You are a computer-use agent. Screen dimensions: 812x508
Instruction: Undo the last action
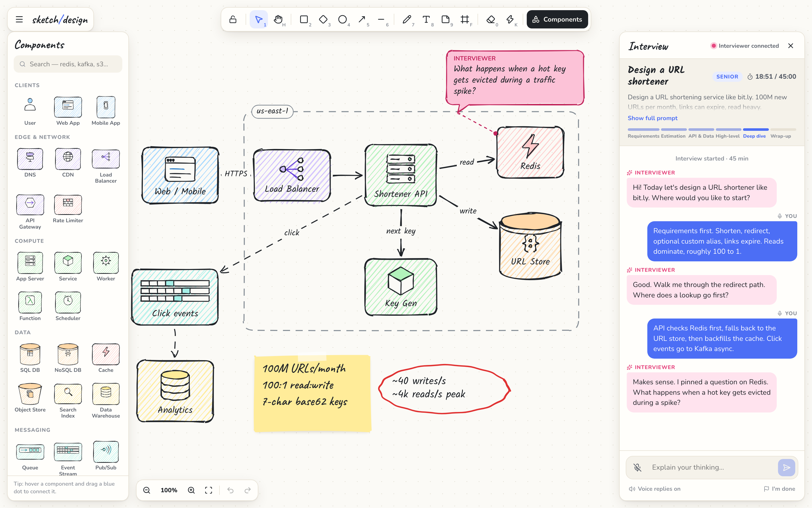point(230,490)
